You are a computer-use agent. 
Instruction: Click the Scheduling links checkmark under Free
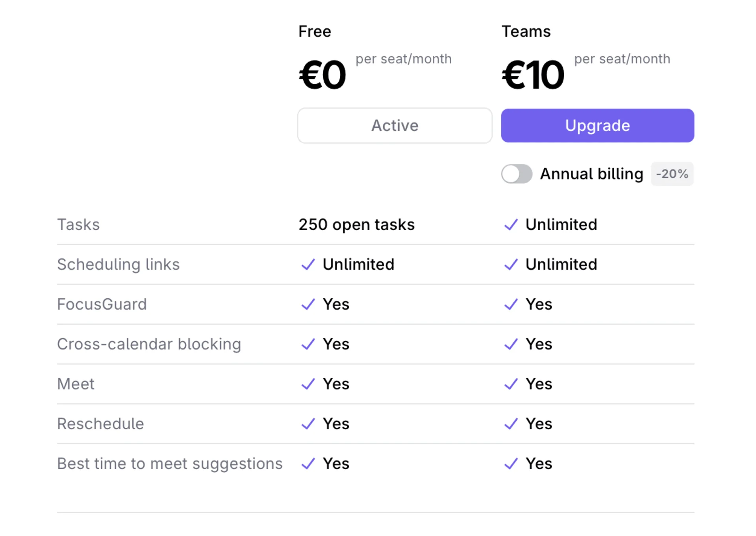click(x=308, y=264)
